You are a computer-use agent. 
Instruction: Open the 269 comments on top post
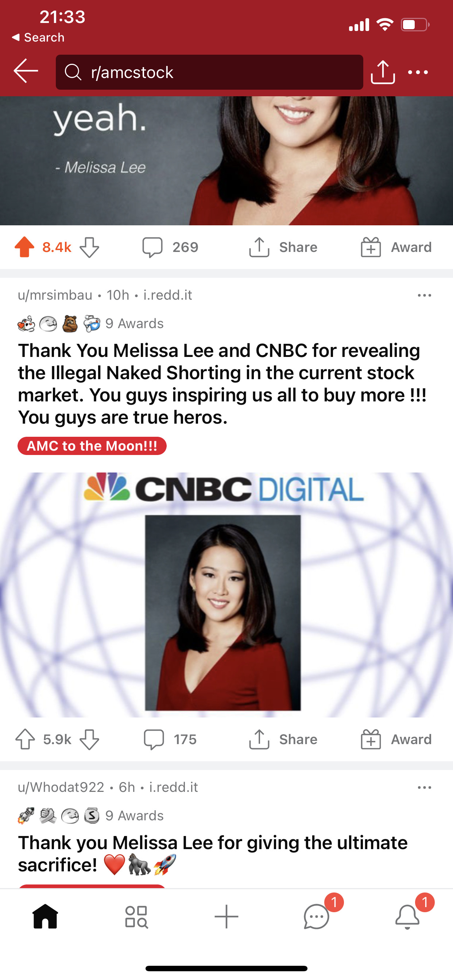[x=170, y=247]
